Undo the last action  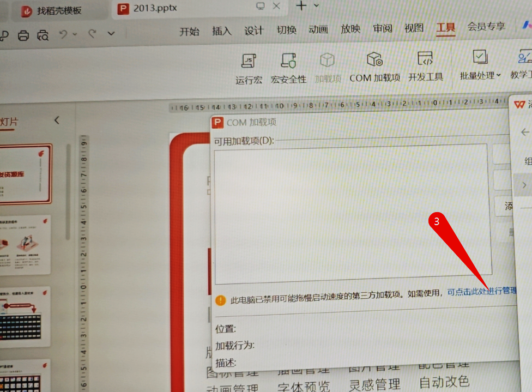[63, 34]
